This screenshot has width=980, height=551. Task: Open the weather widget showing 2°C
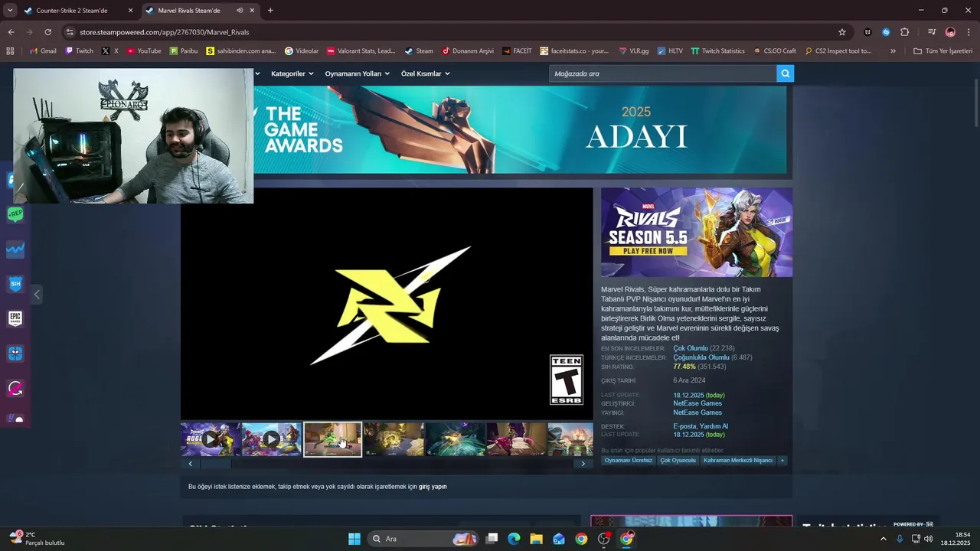pyautogui.click(x=37, y=539)
